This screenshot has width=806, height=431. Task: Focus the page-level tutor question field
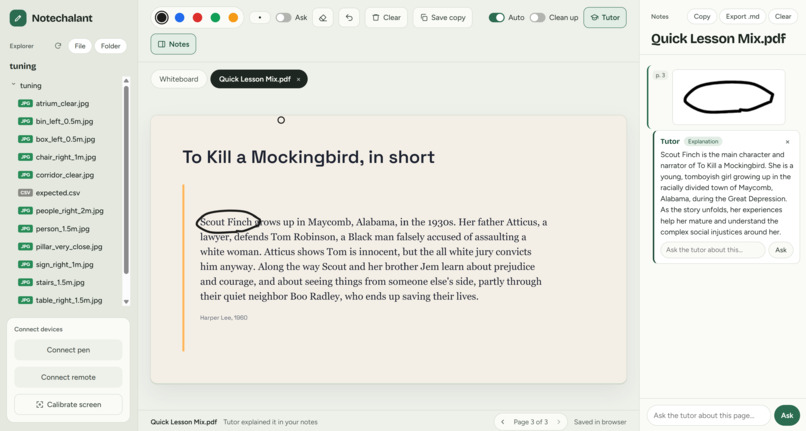coord(709,415)
